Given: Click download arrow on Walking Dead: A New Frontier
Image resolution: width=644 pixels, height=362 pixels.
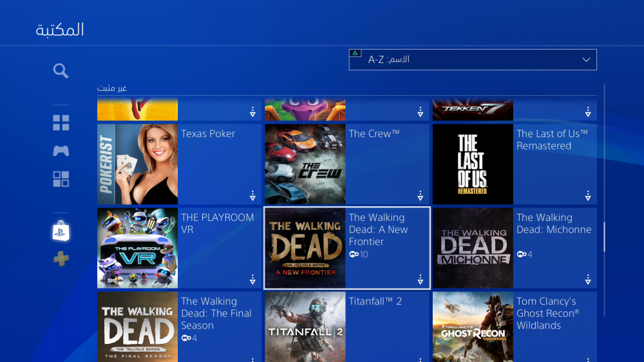Looking at the screenshot, I should [420, 280].
